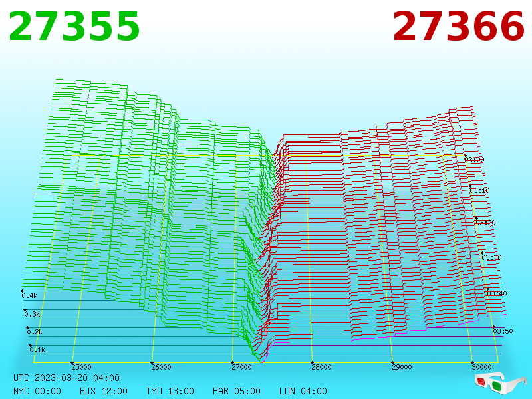Click the 26000 price axis label
The height and width of the screenshot is (399, 532).
162,367
